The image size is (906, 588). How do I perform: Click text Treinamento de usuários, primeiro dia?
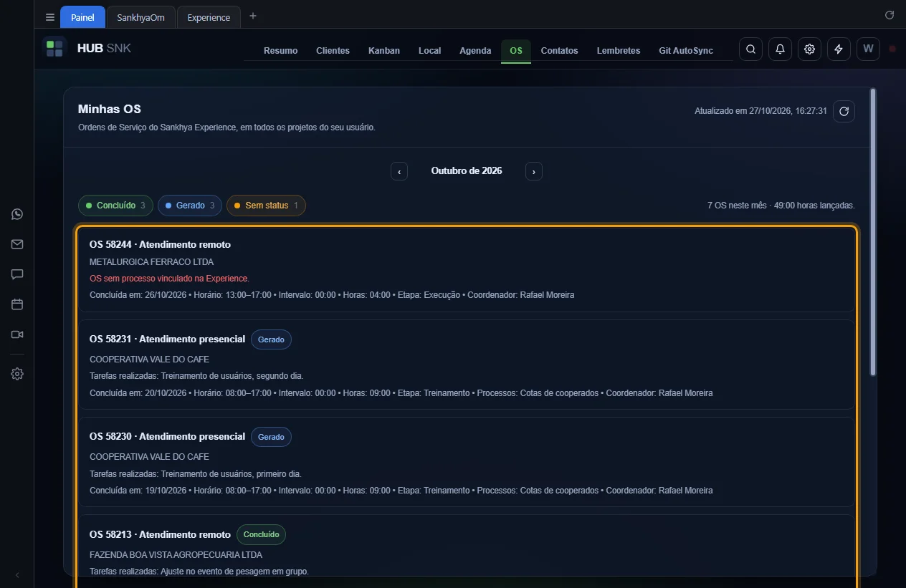point(232,473)
